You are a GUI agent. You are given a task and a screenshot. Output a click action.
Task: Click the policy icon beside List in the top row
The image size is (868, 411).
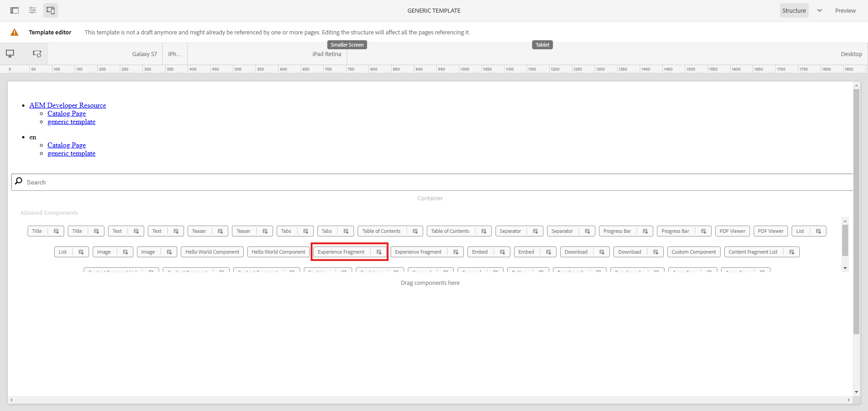818,231
